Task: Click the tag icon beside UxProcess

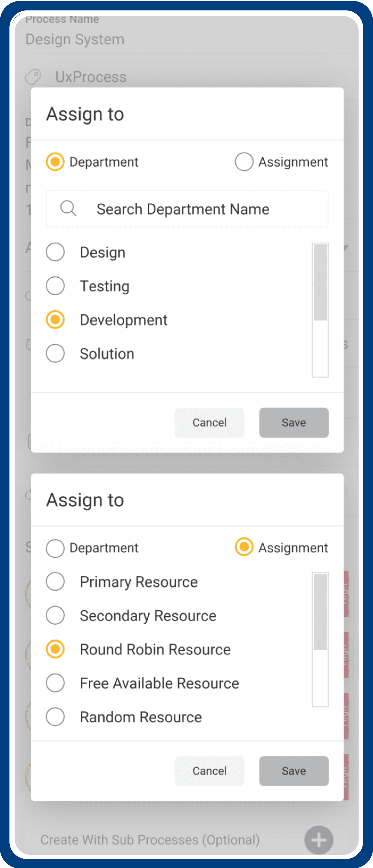Action: point(33,77)
